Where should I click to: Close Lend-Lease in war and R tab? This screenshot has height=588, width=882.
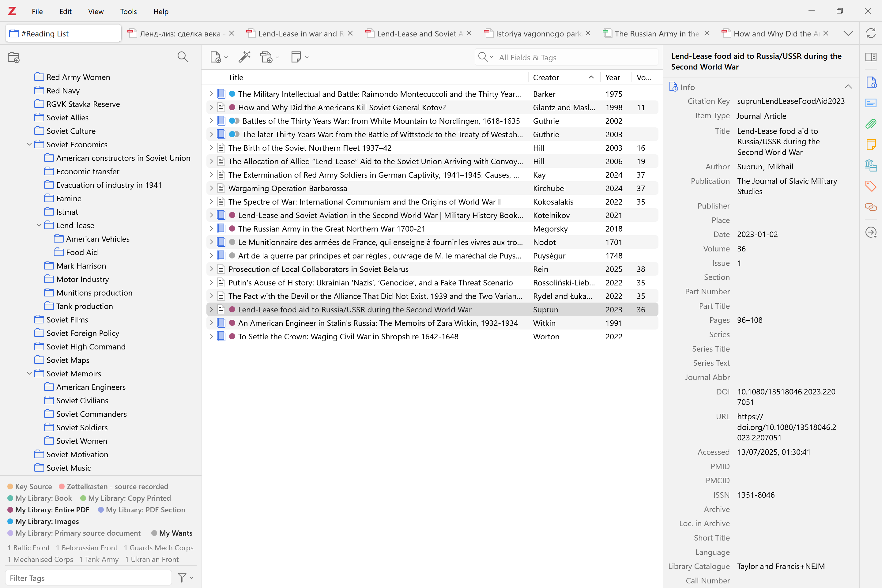350,33
